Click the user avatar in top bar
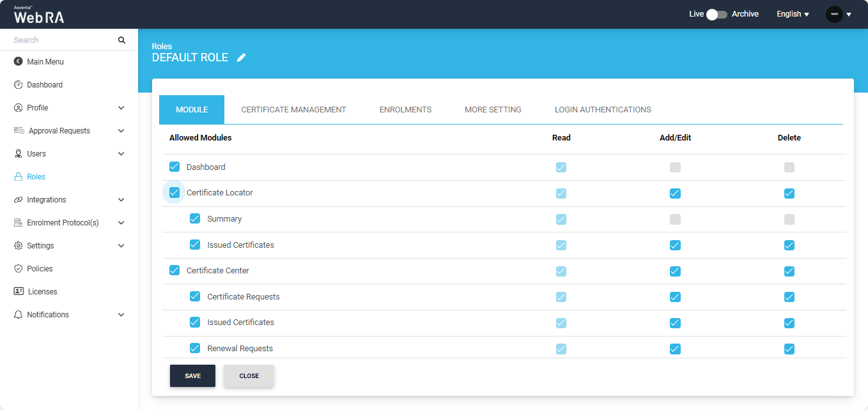 point(834,14)
